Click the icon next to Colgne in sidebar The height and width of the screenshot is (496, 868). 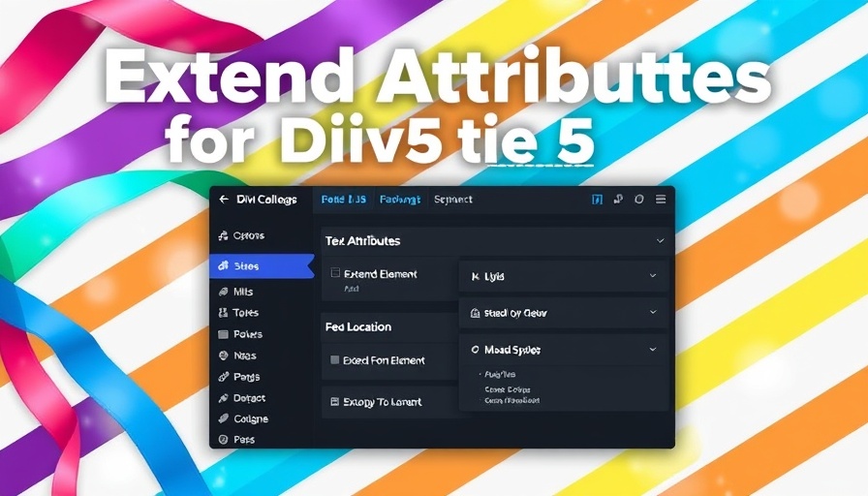[x=223, y=418]
